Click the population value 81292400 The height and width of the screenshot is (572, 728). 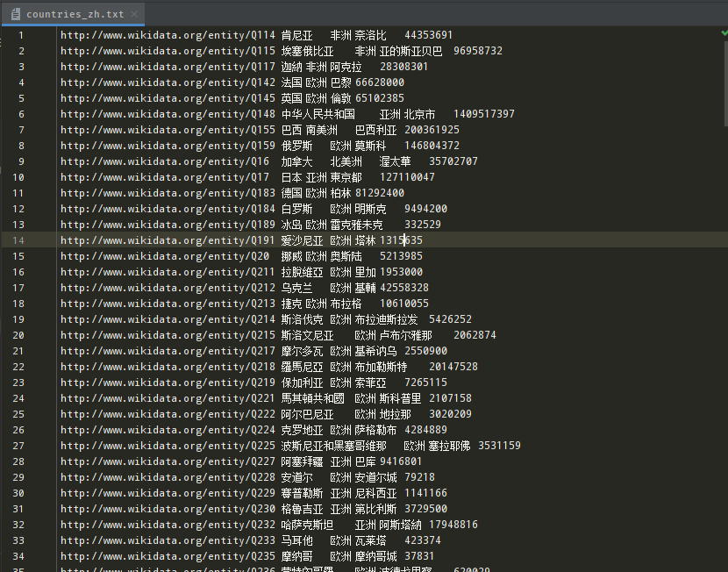click(x=379, y=193)
